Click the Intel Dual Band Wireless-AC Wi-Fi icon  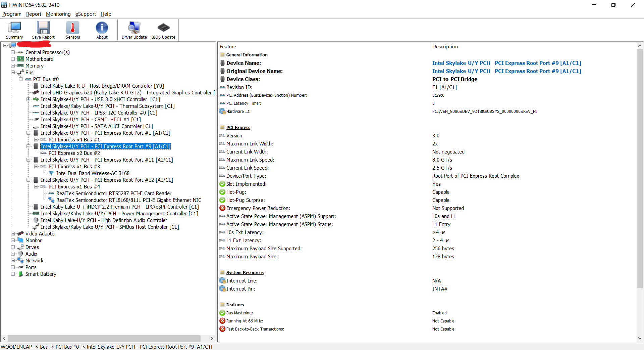point(51,173)
